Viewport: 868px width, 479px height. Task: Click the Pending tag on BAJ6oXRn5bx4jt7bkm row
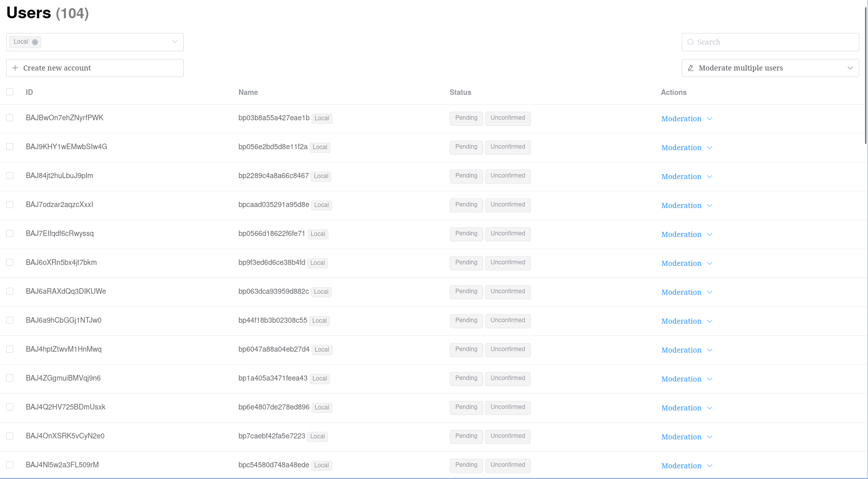coord(466,263)
